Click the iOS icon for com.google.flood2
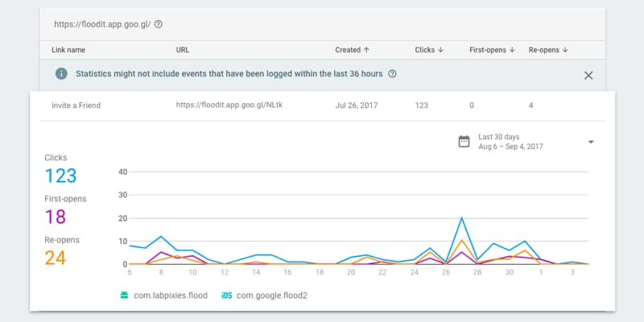This screenshot has height=322, width=644. 227,295
